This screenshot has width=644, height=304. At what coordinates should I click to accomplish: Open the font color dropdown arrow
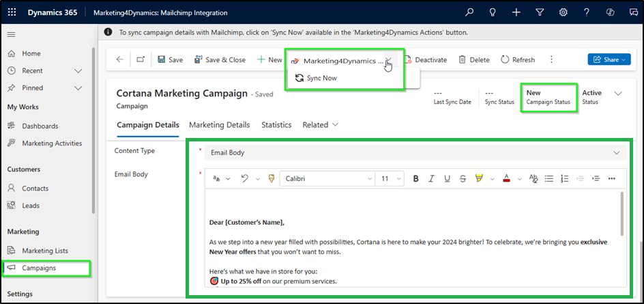[520, 179]
